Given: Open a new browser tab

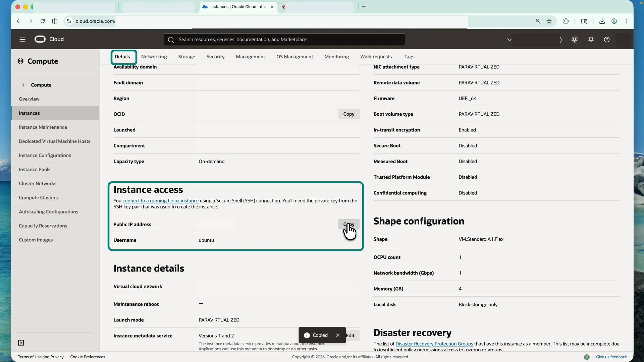Looking at the screenshot, I should (364, 7).
